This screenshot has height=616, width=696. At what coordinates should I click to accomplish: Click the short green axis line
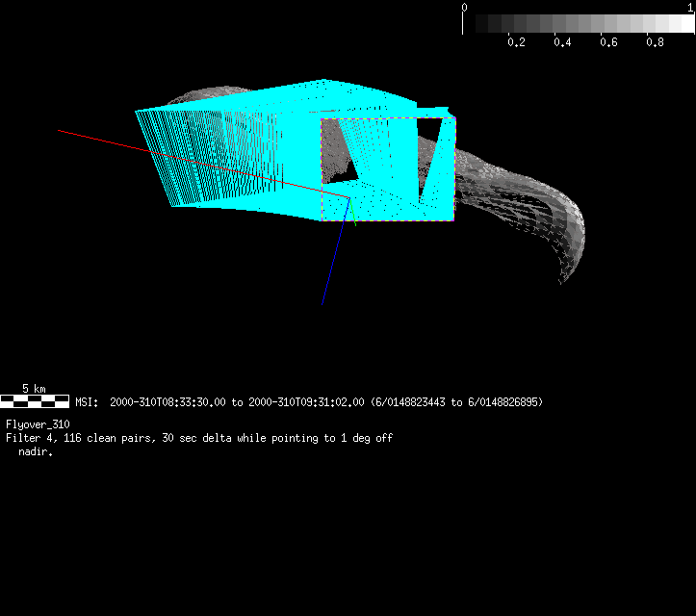[353, 215]
